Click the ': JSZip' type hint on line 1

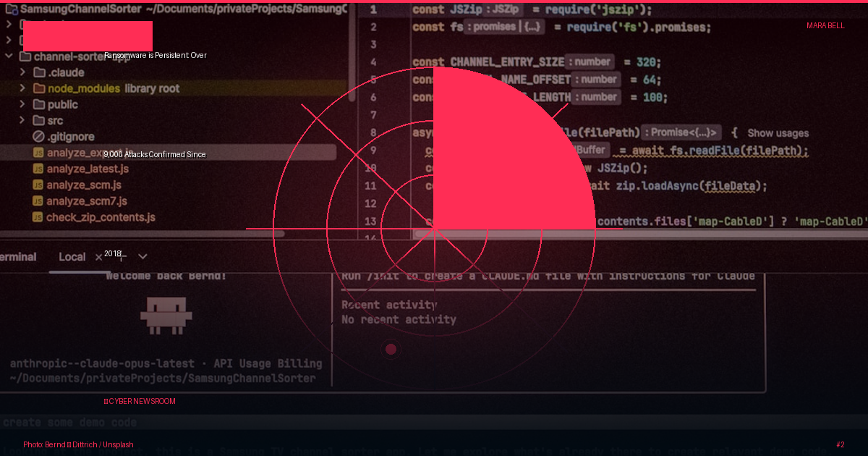(x=503, y=9)
